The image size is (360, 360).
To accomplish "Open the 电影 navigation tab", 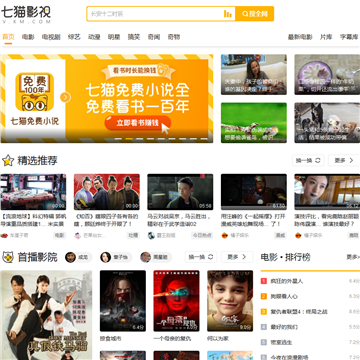I will tap(28, 37).
